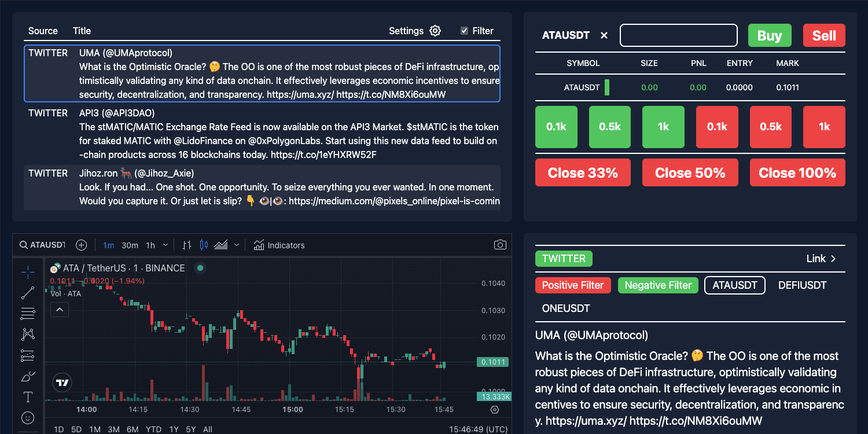The height and width of the screenshot is (434, 868).
Task: Sell 1k with the red button
Action: click(x=824, y=127)
